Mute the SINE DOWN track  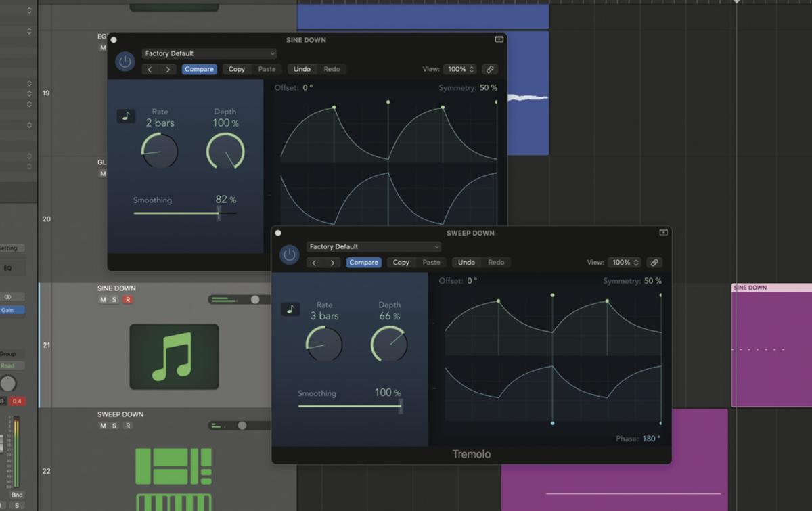coord(103,298)
